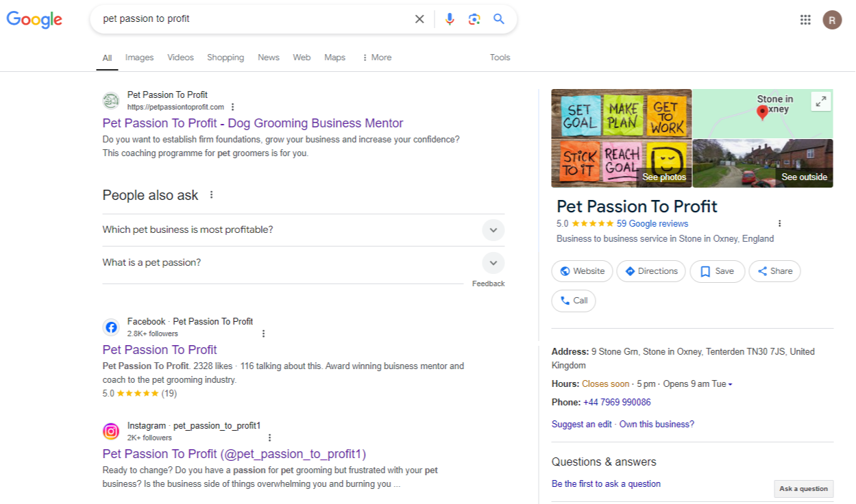Click the Feedback link under People also ask

click(489, 284)
